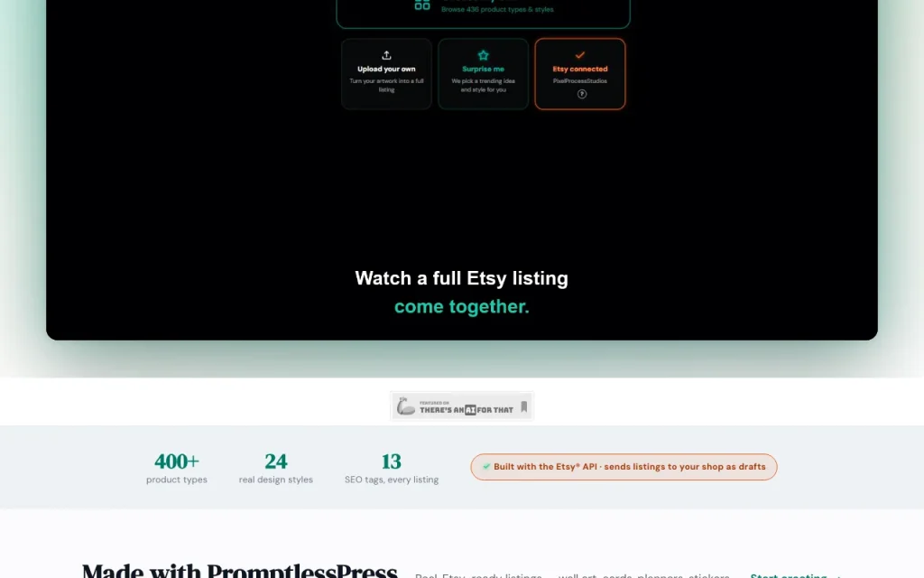Screen dimensions: 924x578
Task: Click the 24 statistic number
Action: [276, 461]
